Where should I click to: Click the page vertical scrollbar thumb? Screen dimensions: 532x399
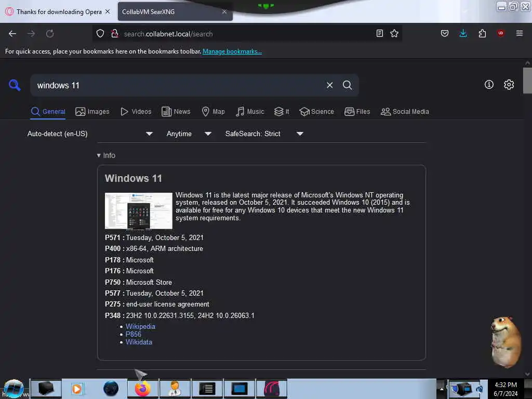(527, 81)
